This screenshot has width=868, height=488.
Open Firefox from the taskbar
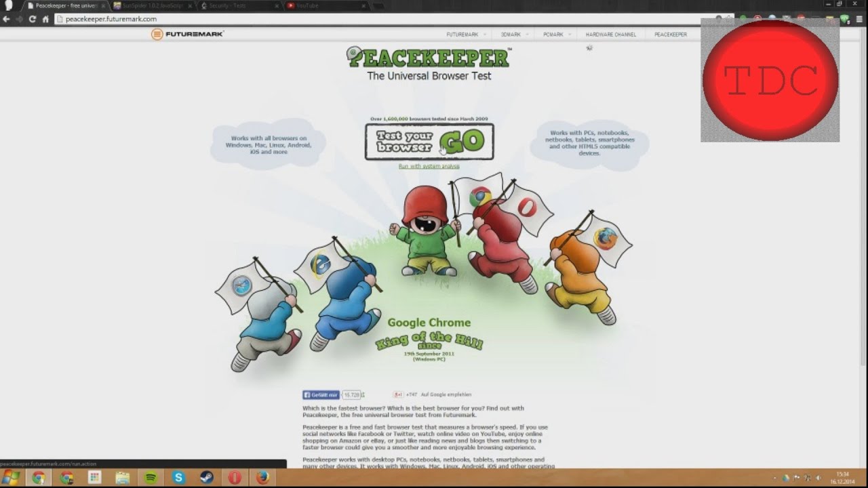coord(262,478)
